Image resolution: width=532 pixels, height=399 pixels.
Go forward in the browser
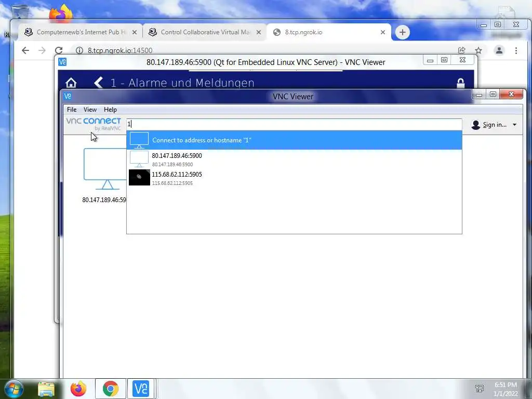pyautogui.click(x=42, y=50)
